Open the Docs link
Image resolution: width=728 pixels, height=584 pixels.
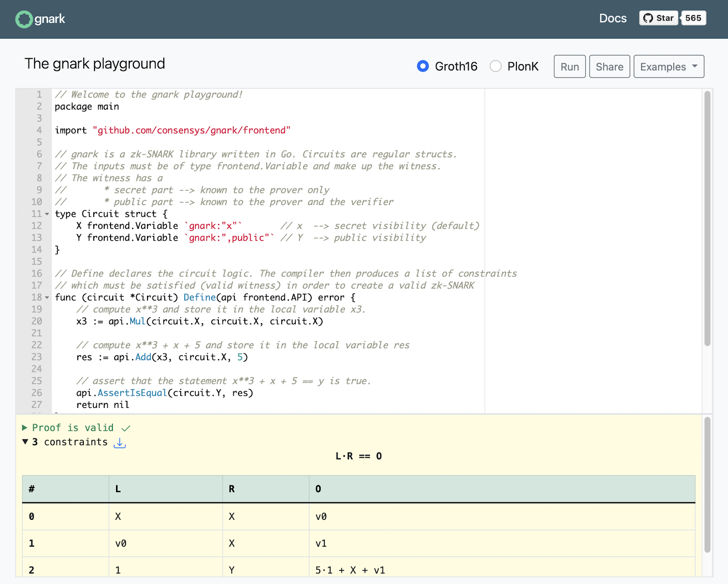click(612, 18)
